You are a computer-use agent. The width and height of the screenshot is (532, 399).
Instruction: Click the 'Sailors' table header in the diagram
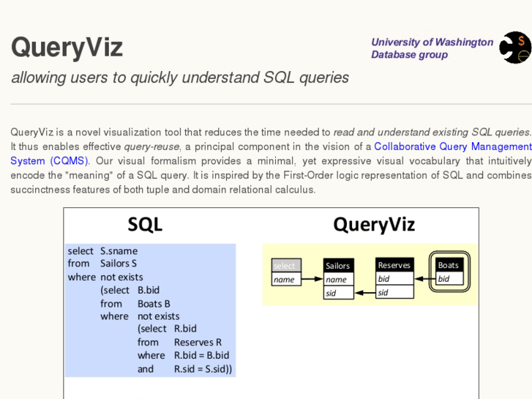[339, 266]
